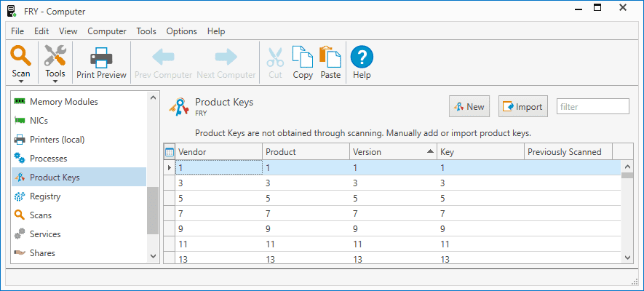Expand the Tools dropdown arrow
The image size is (644, 291).
pyautogui.click(x=55, y=81)
